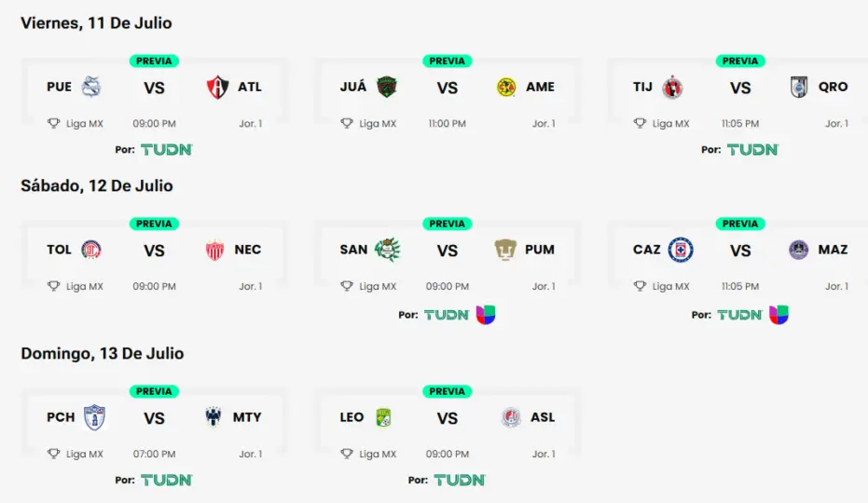Click the Pachuca team crest
Viewport: 868px width, 503px height.
tap(94, 417)
